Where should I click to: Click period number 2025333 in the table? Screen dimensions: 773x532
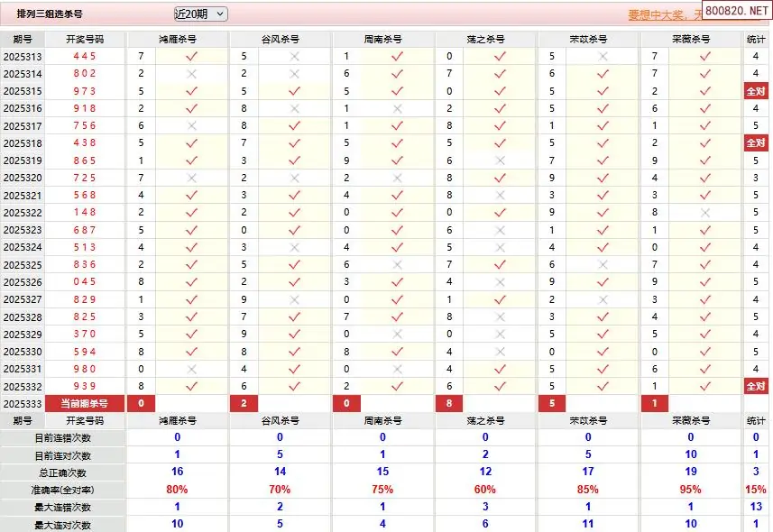point(23,403)
